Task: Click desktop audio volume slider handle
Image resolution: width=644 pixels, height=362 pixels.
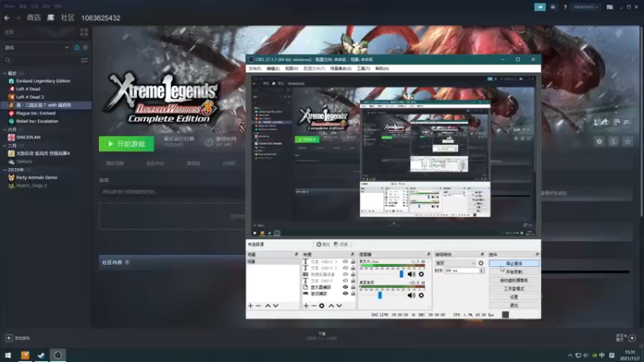Action: pos(379,295)
